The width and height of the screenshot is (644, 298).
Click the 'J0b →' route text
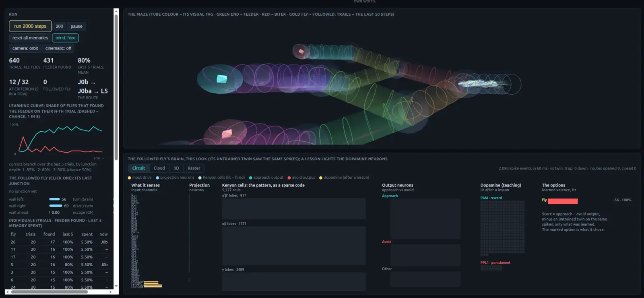87,82
